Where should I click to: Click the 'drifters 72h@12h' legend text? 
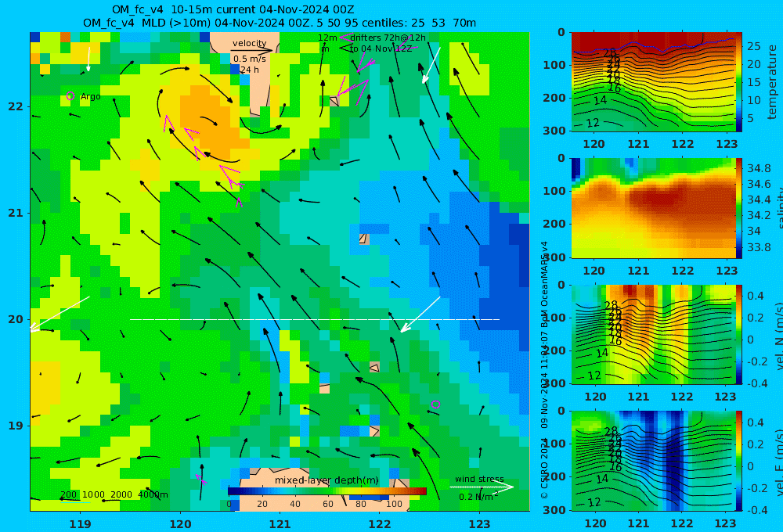coord(388,38)
